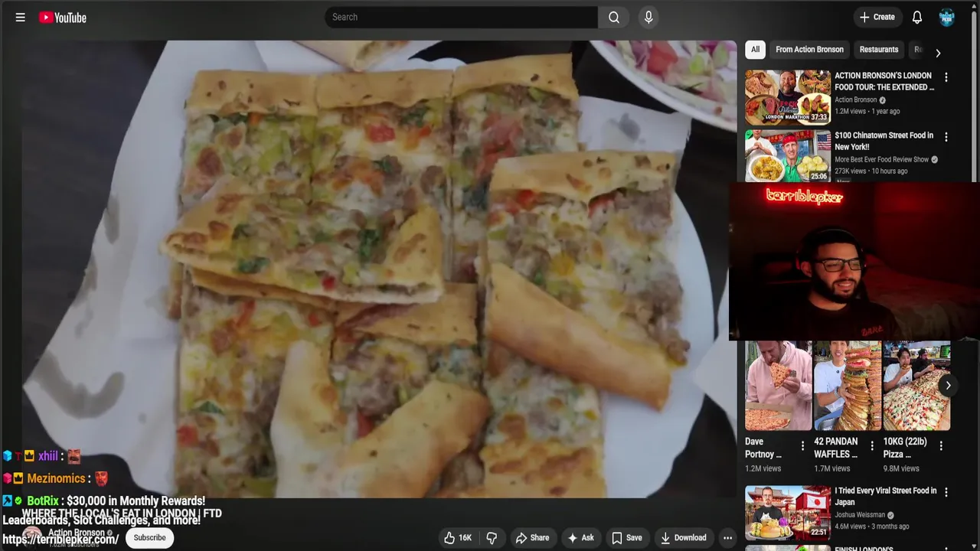
Task: Open the Dave Portnoy pizza short
Action: click(x=779, y=386)
